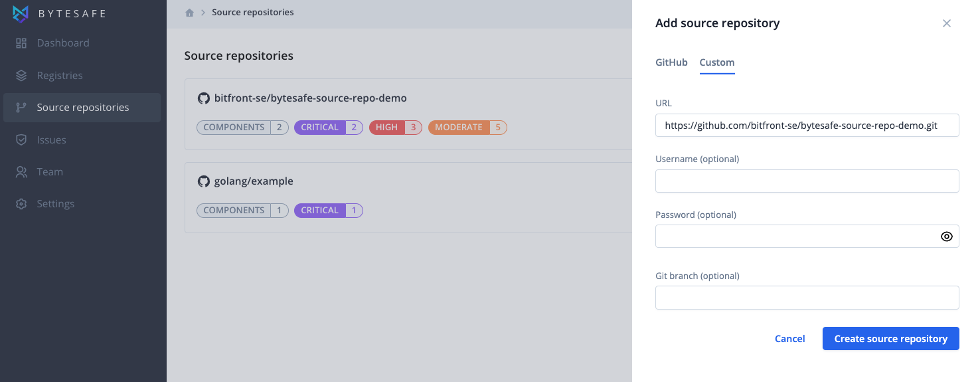Click the Add source repository heading
980x382 pixels.
[x=717, y=23]
